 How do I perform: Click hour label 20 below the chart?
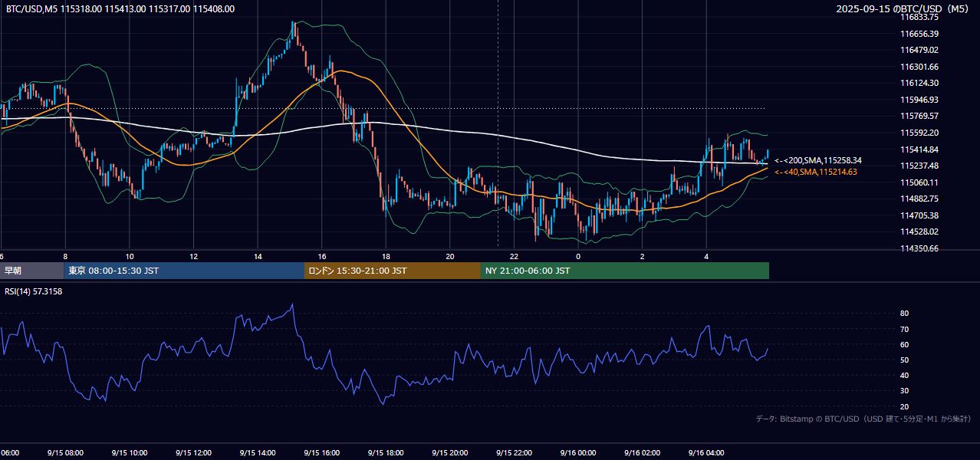tap(450, 256)
